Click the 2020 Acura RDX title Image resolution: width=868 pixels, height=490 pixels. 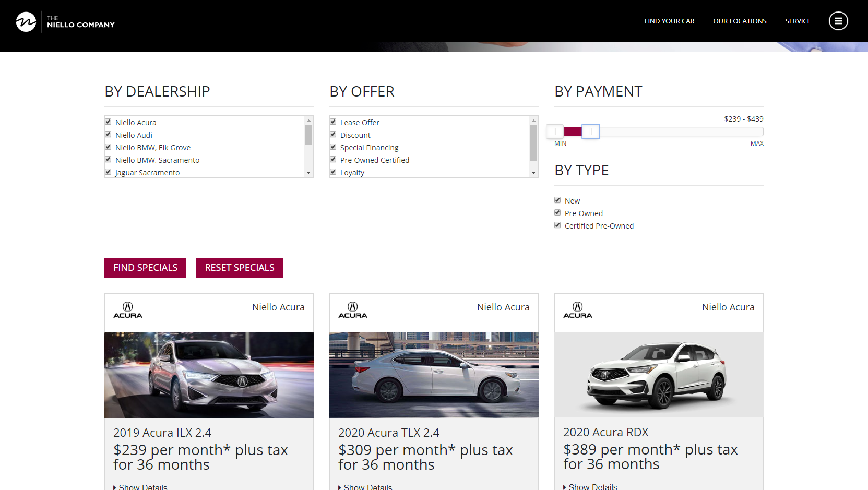pos(605,432)
